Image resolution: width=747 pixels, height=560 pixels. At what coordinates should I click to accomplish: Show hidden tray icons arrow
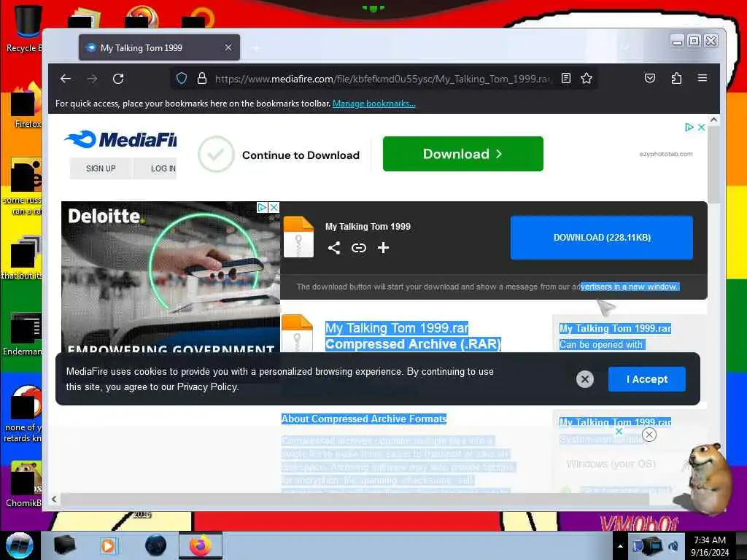click(x=620, y=546)
